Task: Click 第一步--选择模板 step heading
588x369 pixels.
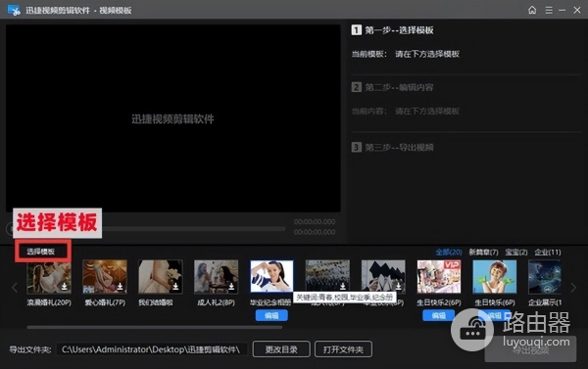Action: click(x=399, y=30)
